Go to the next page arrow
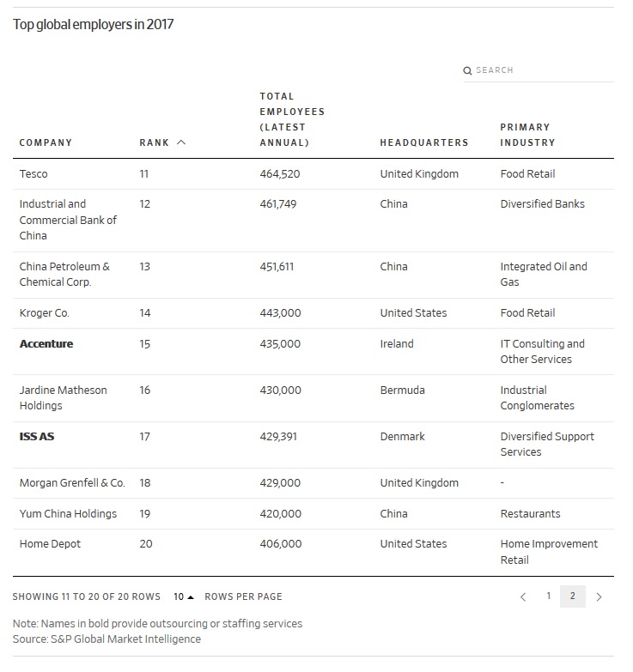 click(599, 597)
